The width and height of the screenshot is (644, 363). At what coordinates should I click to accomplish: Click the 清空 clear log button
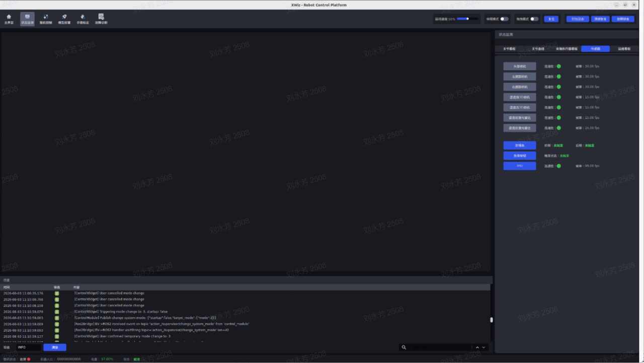coord(55,347)
